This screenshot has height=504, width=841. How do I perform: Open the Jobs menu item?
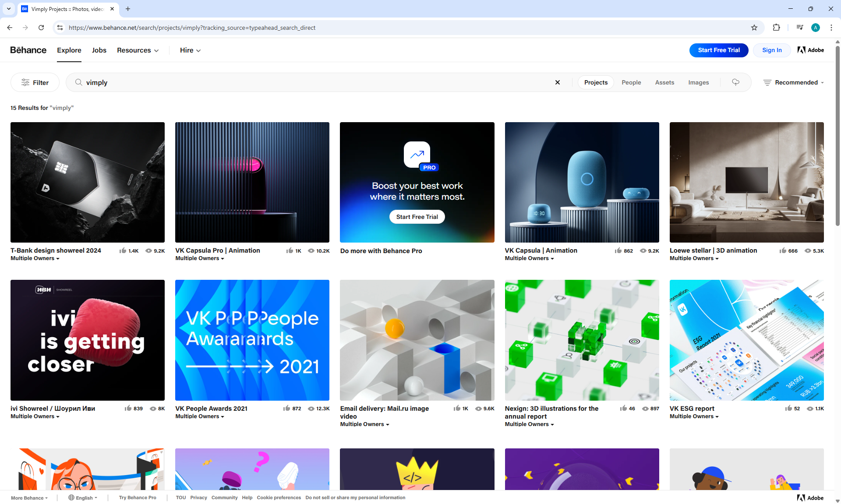pos(99,50)
